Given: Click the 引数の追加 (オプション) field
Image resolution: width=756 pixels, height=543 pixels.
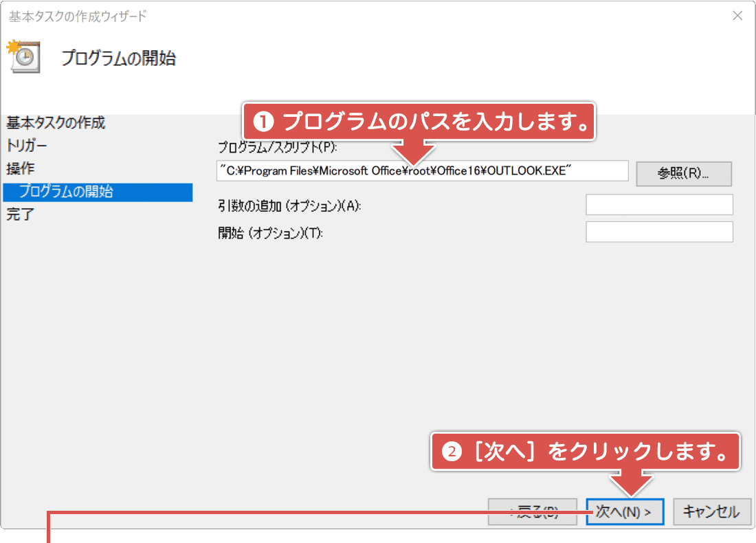Looking at the screenshot, I should [x=658, y=204].
